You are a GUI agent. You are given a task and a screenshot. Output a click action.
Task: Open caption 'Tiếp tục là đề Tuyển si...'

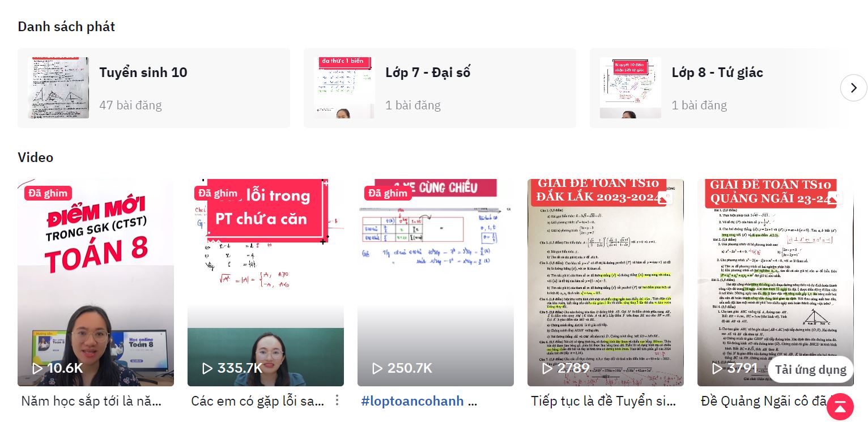coord(603,401)
